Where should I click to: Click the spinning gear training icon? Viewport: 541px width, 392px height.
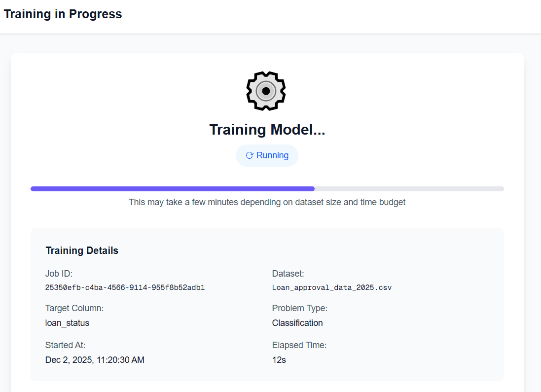(x=266, y=91)
